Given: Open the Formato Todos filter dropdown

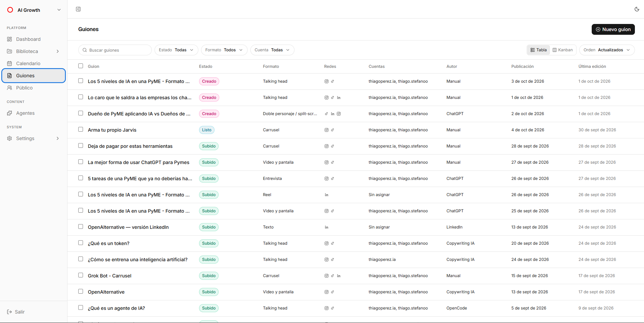Looking at the screenshot, I should 224,50.
